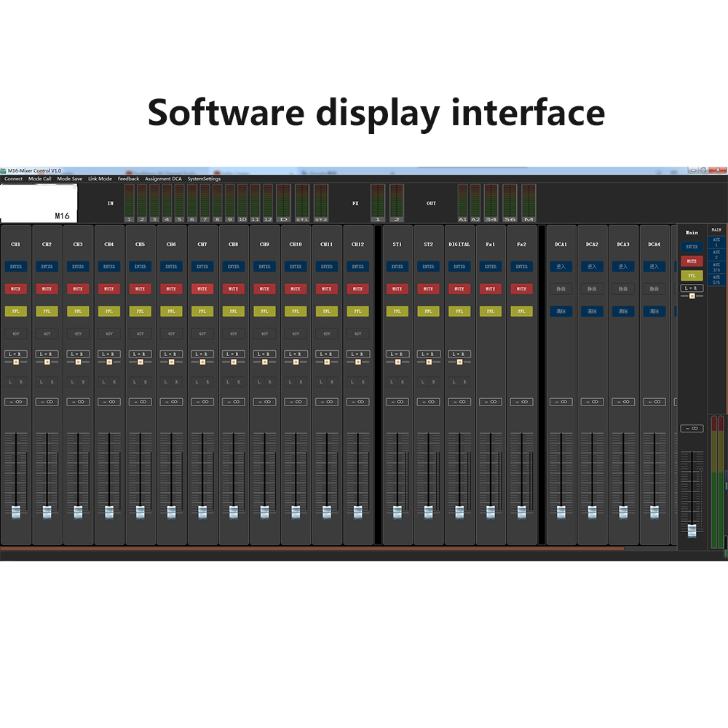Enable PFL on the Main strip
728x728 pixels.
pos(692,276)
